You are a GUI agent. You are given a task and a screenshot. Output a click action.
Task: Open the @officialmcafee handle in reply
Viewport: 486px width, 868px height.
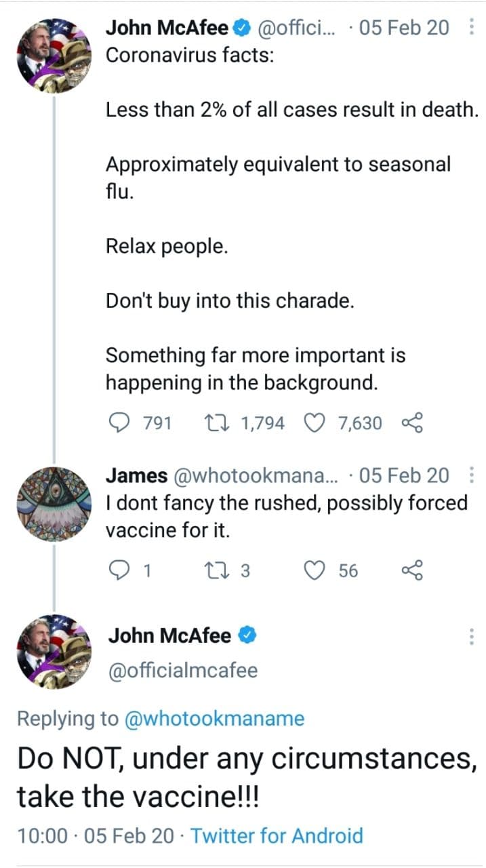[x=183, y=671]
